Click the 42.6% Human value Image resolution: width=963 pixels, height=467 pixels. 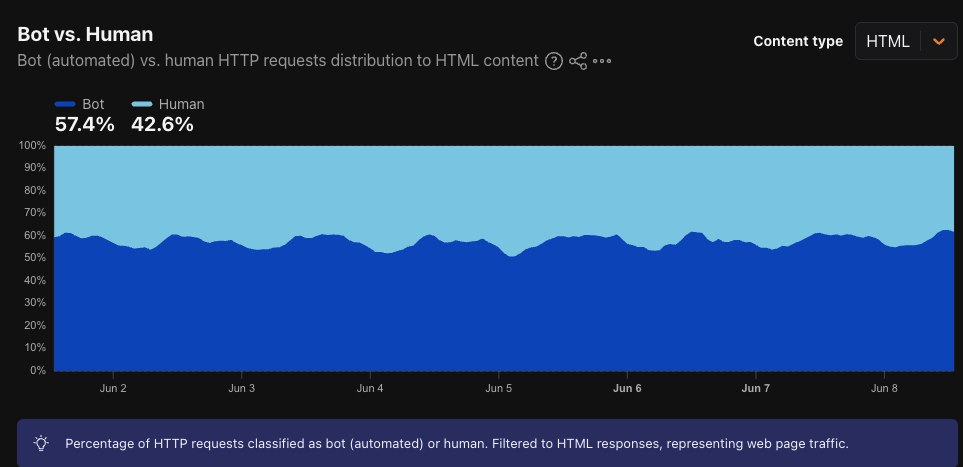coord(163,125)
